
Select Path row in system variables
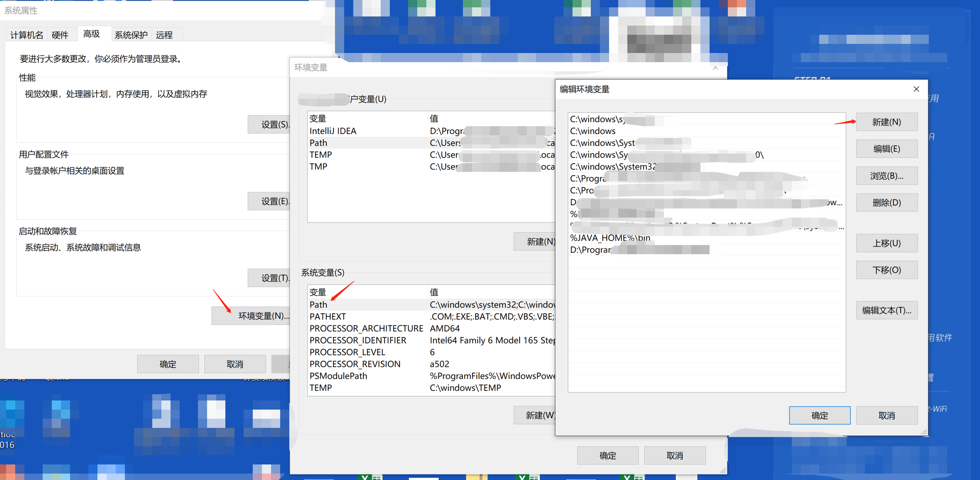coord(319,304)
